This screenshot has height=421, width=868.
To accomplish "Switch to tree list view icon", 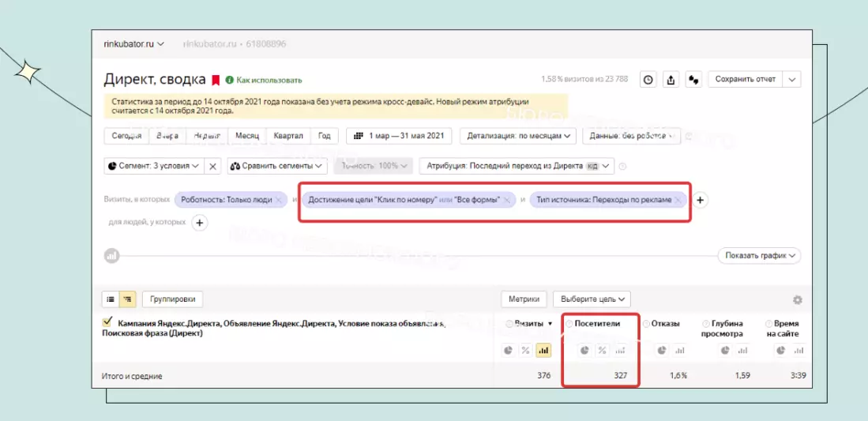I will pyautogui.click(x=128, y=299).
